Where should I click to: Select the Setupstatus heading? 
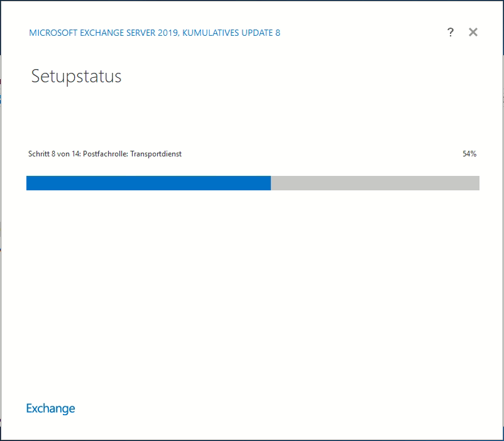tap(76, 77)
